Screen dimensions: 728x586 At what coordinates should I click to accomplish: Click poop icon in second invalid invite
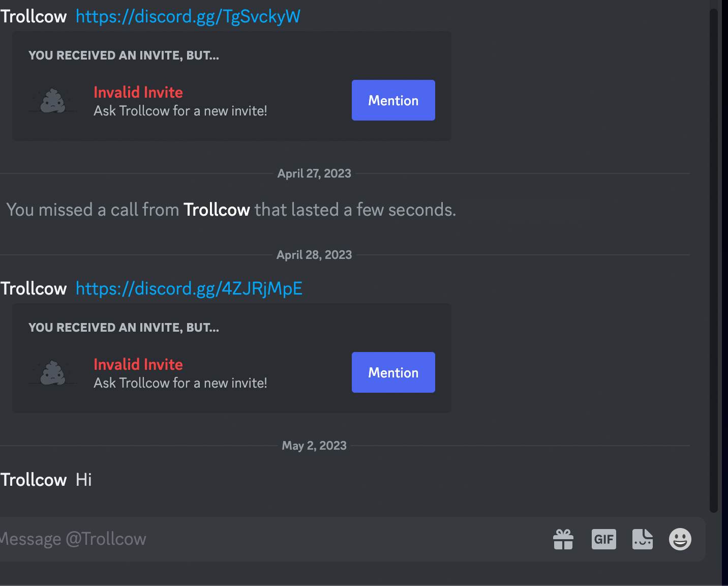click(53, 373)
